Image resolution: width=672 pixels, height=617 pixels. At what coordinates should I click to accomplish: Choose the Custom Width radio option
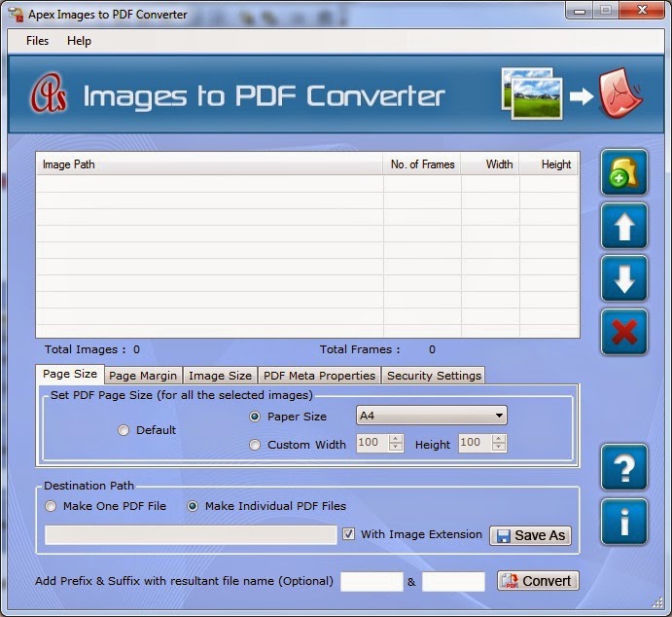tap(255, 445)
